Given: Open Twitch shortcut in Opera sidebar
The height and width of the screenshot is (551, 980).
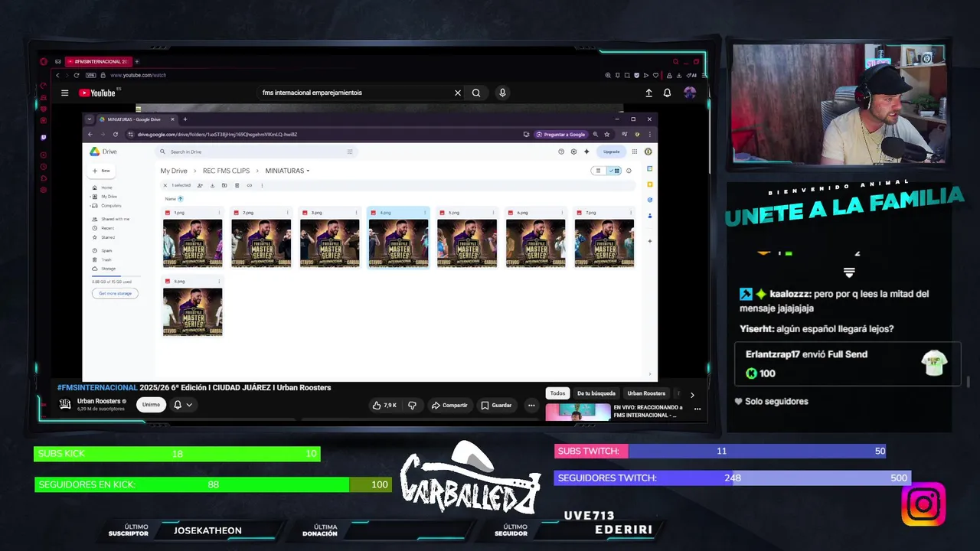Looking at the screenshot, I should point(44,138).
